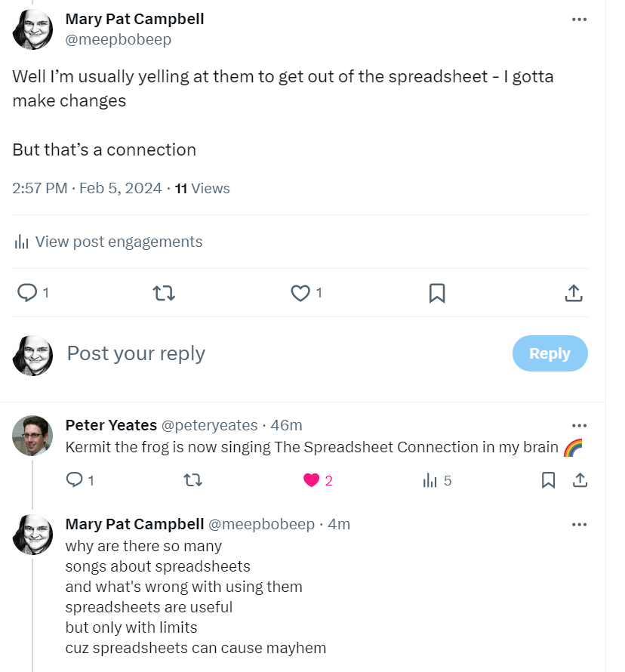
Task: Open more options on Mary Pat's song reply
Action: click(x=579, y=525)
